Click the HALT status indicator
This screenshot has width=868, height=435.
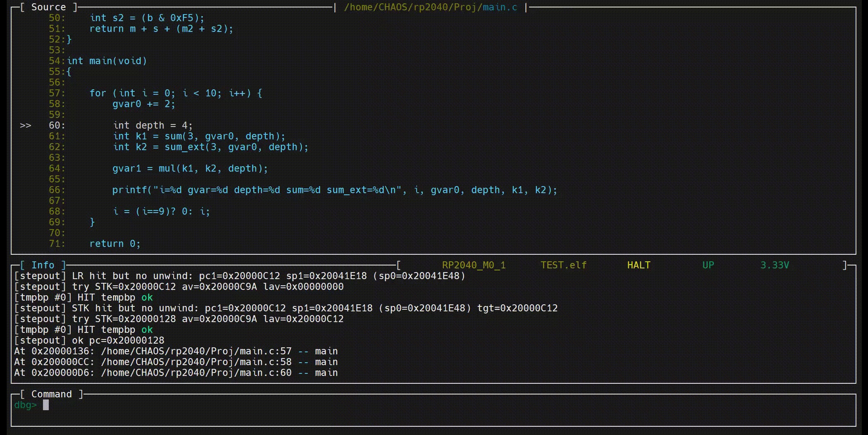639,265
